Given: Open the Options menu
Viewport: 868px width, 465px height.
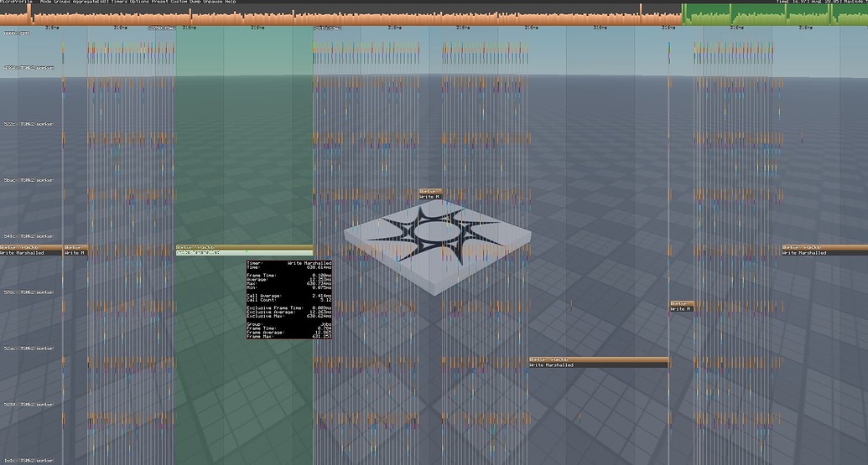Looking at the screenshot, I should point(139,2).
